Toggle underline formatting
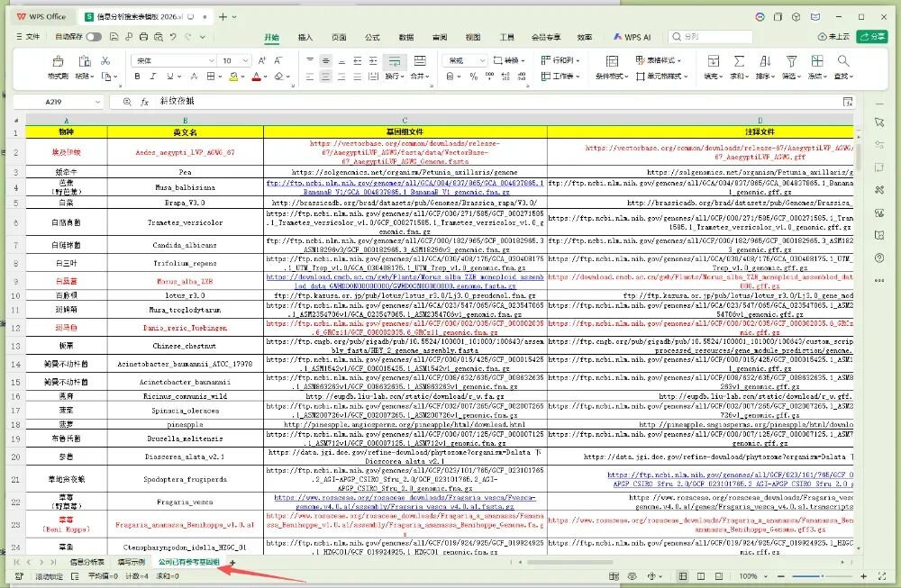This screenshot has height=588, width=901. point(169,77)
